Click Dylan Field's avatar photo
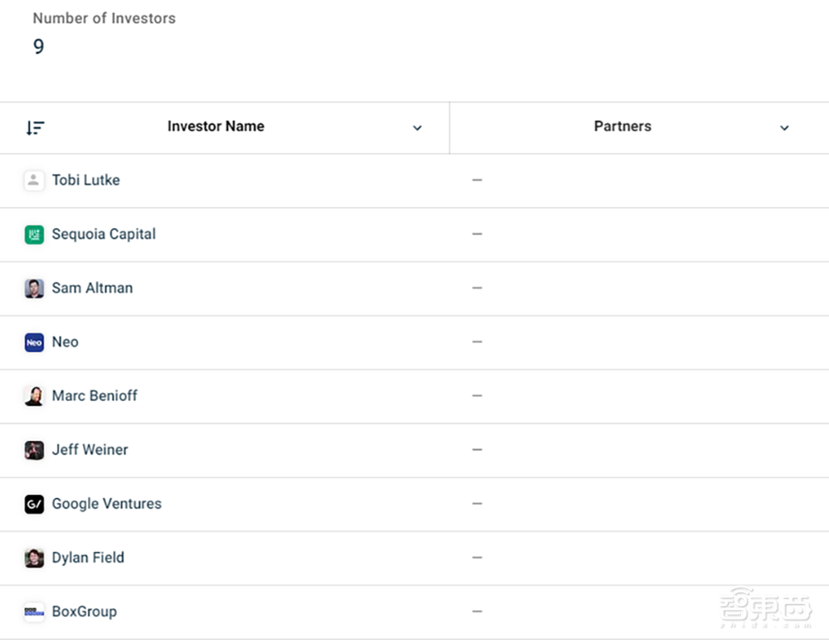The height and width of the screenshot is (644, 829). 34,558
